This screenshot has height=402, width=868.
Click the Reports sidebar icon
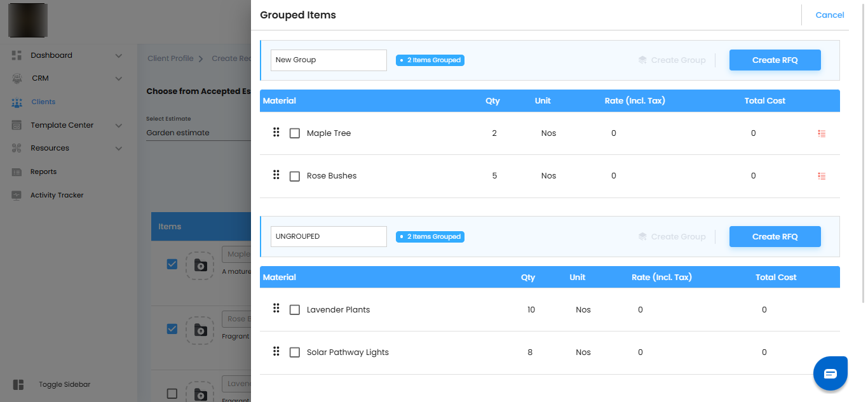point(17,172)
